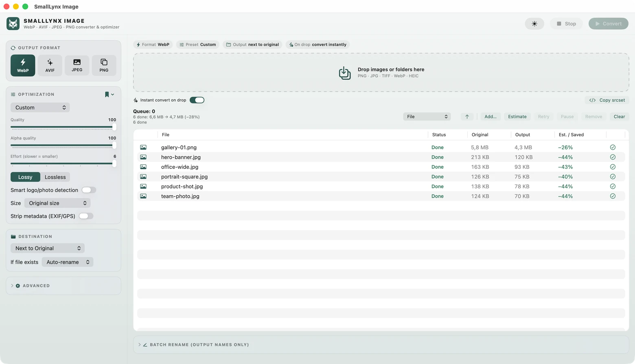Click the done checkmark for product-shot.jpg
The height and width of the screenshot is (364, 635).
[x=613, y=186]
